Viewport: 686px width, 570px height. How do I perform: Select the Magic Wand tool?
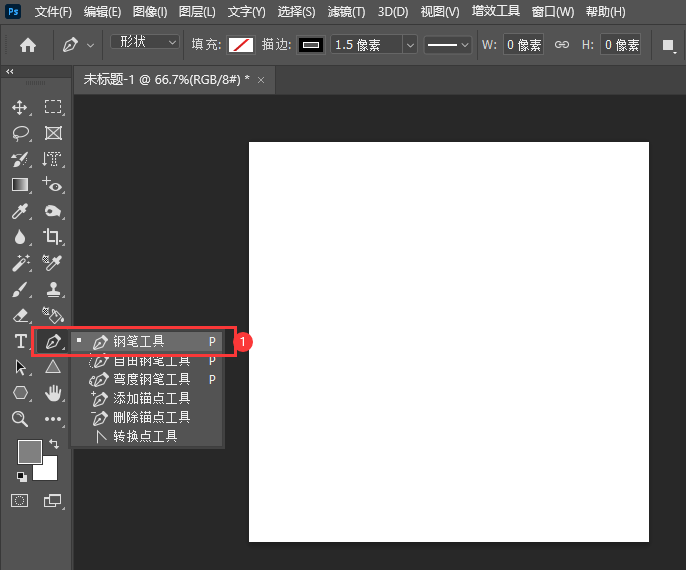pyautogui.click(x=20, y=263)
